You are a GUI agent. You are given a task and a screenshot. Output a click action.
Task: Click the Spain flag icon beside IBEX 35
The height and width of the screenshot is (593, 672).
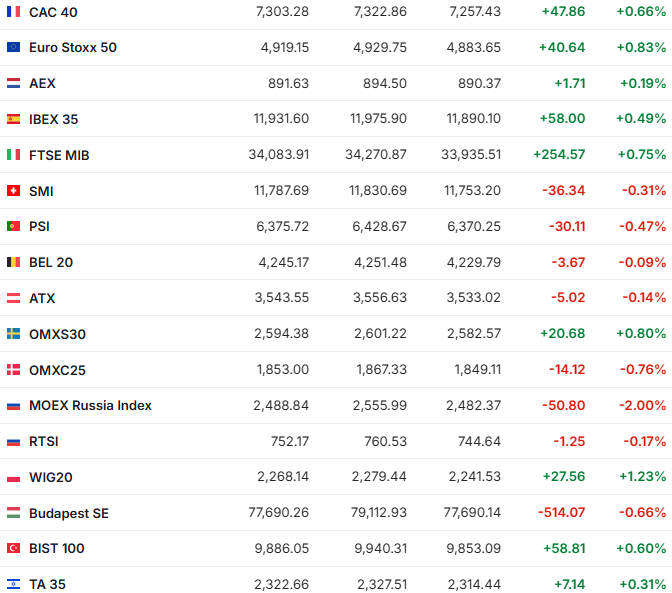(x=13, y=119)
